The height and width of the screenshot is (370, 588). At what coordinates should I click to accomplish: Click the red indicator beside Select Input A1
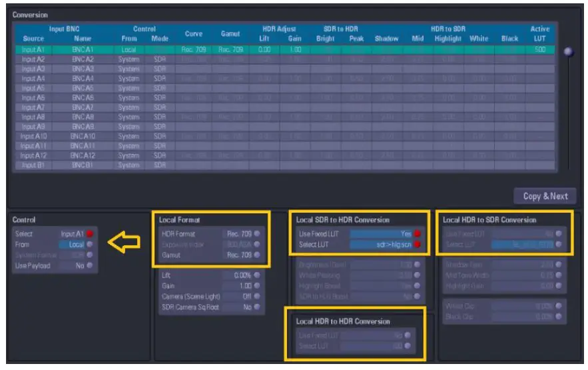pyautogui.click(x=90, y=234)
